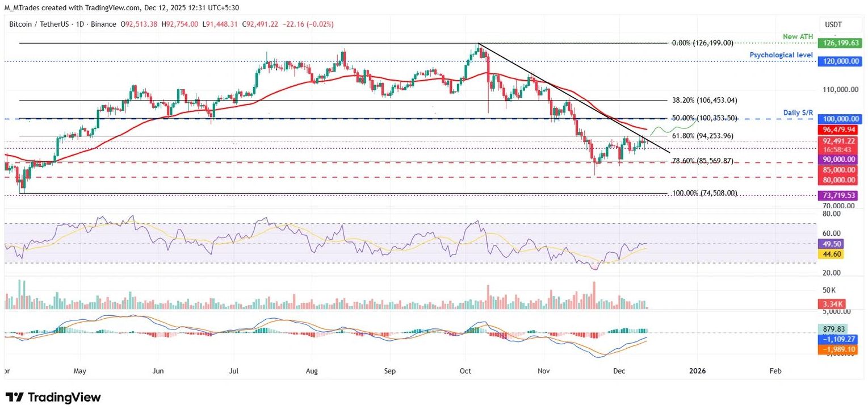The height and width of the screenshot is (413, 868).
Task: Click the current price tag 92,491.22
Action: coord(838,141)
